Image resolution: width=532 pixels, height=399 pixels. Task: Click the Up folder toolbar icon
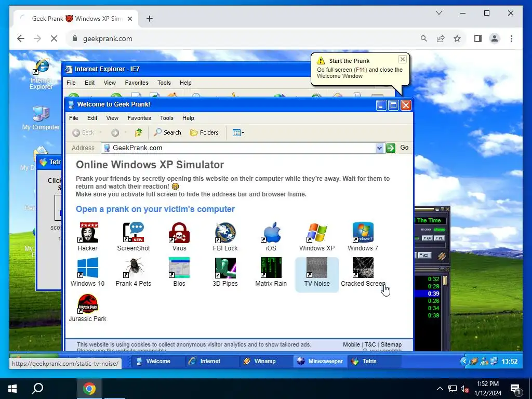click(x=138, y=132)
